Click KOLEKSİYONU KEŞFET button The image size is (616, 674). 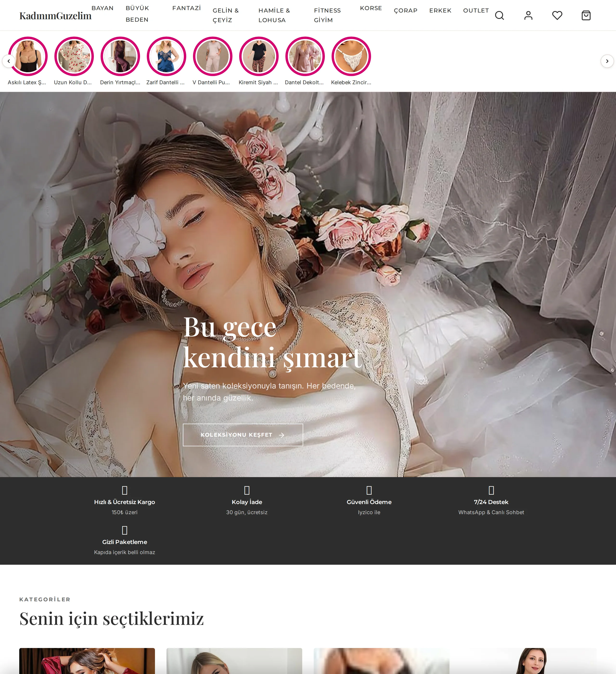(243, 435)
